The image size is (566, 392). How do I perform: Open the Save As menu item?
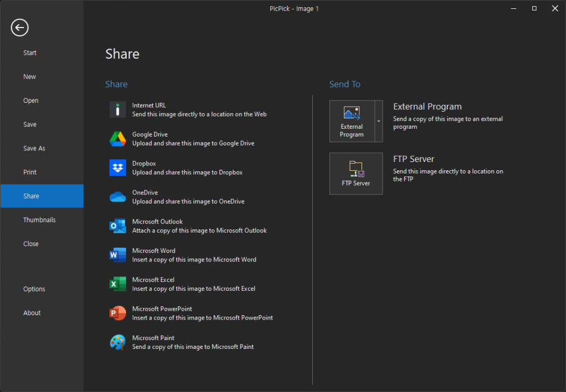coord(34,148)
